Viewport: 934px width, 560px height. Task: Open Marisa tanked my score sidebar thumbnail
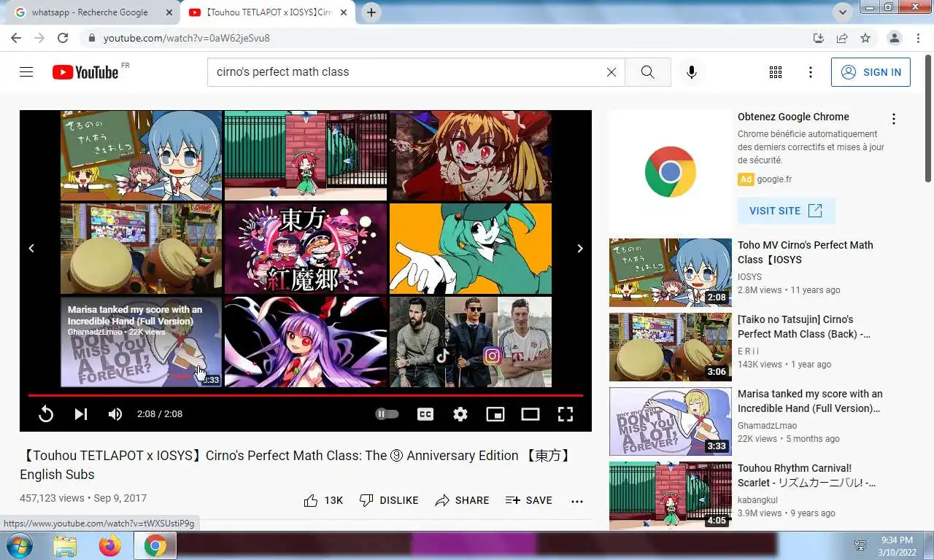click(x=671, y=421)
